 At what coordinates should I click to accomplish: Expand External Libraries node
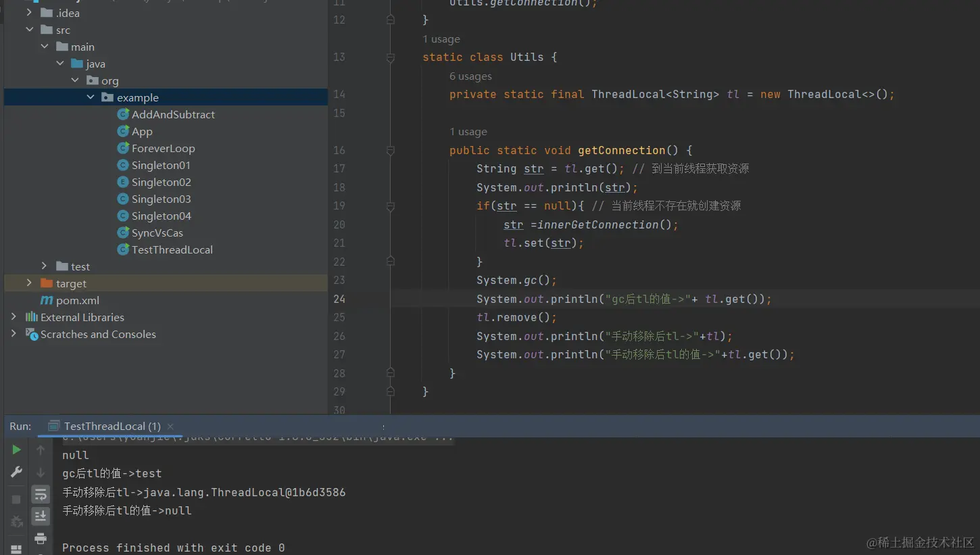pyautogui.click(x=14, y=317)
